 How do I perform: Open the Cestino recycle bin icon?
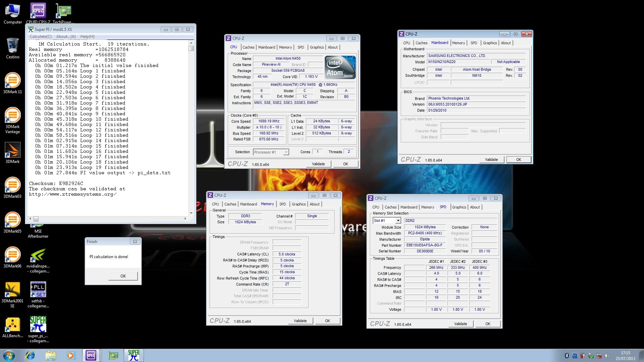pos(13,48)
